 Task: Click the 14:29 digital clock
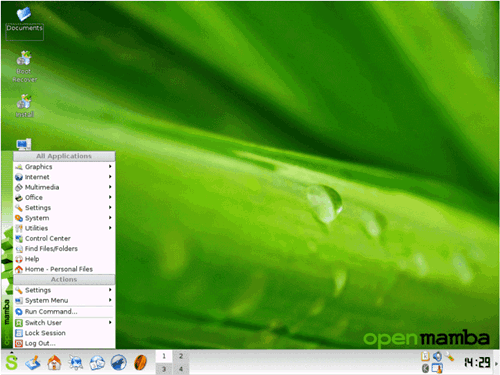point(477,362)
